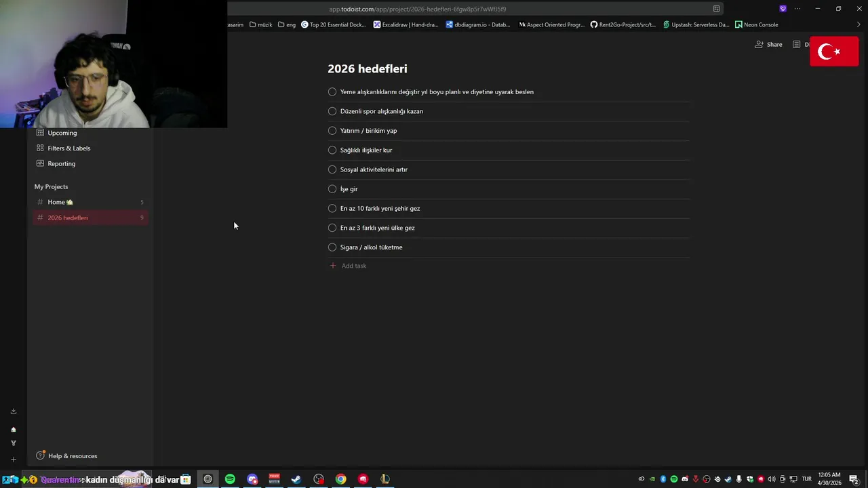This screenshot has height=488, width=868.
Task: Open Steam from the taskbar
Action: coord(296,479)
